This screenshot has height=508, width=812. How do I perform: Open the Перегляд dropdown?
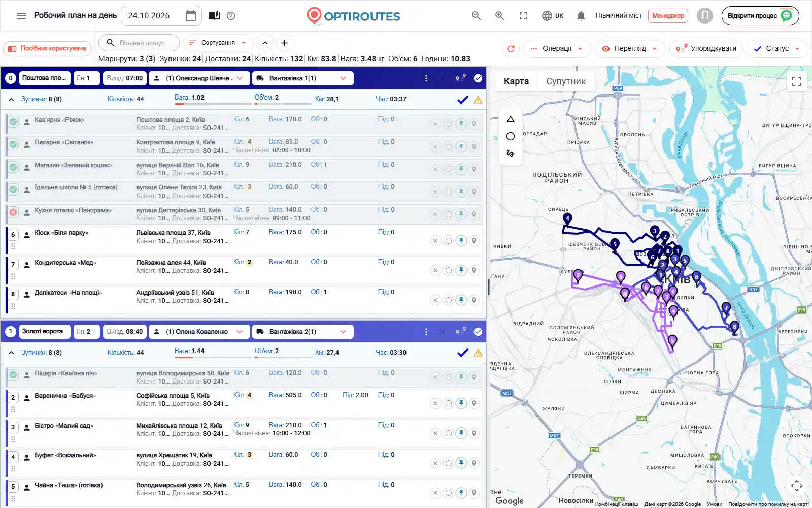click(x=629, y=49)
